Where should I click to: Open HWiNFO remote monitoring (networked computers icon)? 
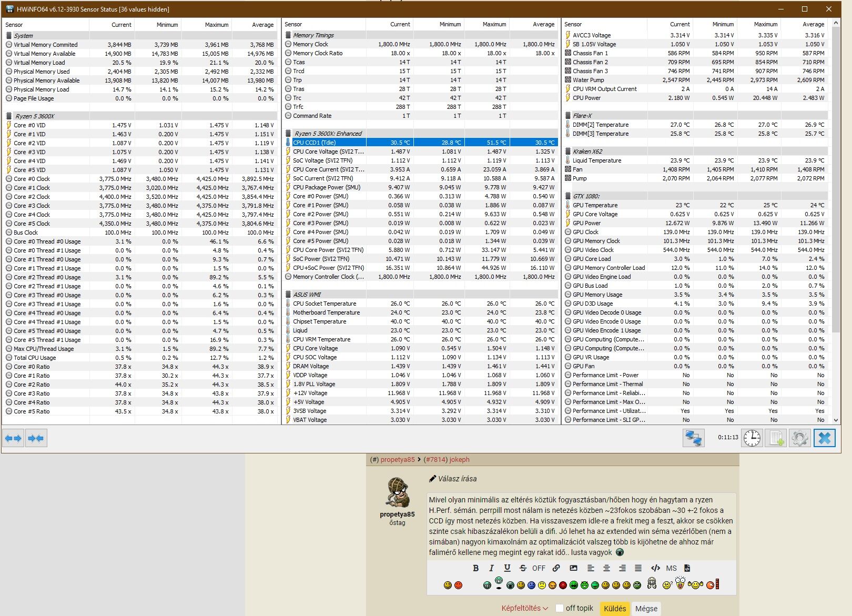click(694, 438)
